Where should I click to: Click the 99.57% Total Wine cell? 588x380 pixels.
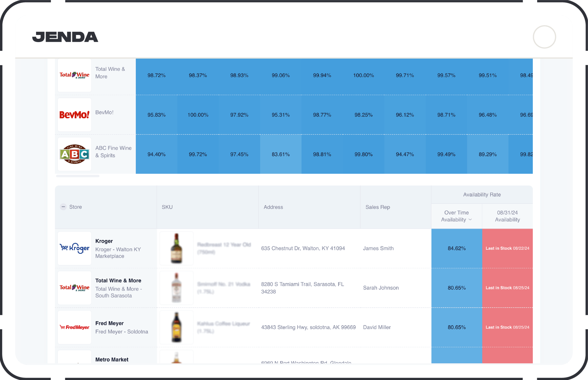pos(446,75)
